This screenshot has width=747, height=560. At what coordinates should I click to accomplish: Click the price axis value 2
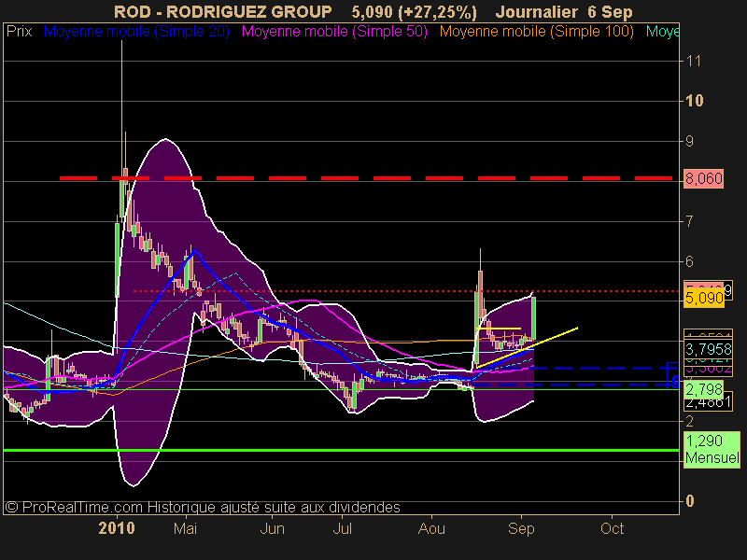pos(689,422)
